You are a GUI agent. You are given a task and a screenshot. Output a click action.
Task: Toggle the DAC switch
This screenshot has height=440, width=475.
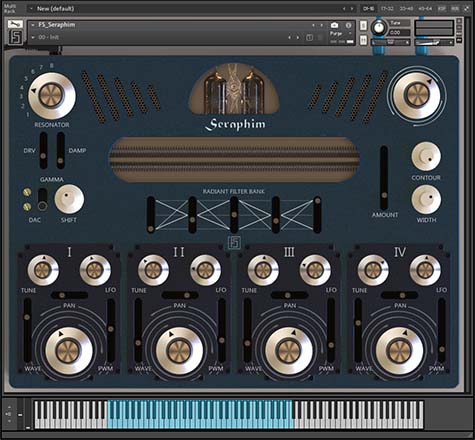point(42,200)
